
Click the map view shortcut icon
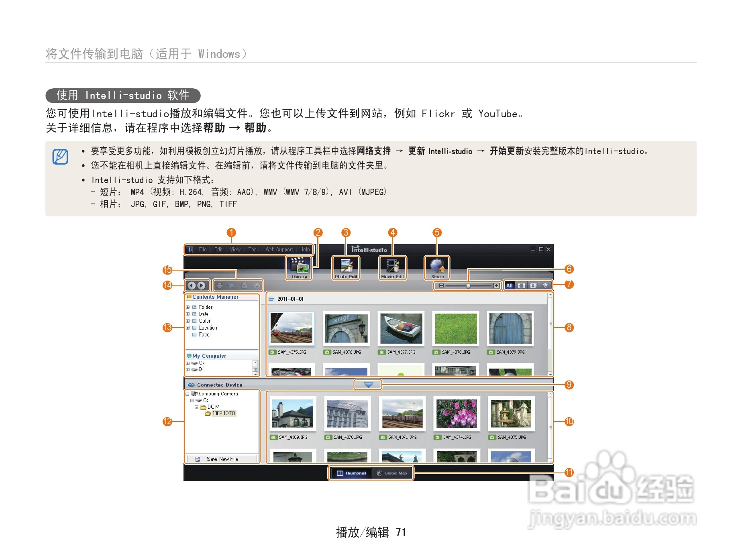(231, 285)
